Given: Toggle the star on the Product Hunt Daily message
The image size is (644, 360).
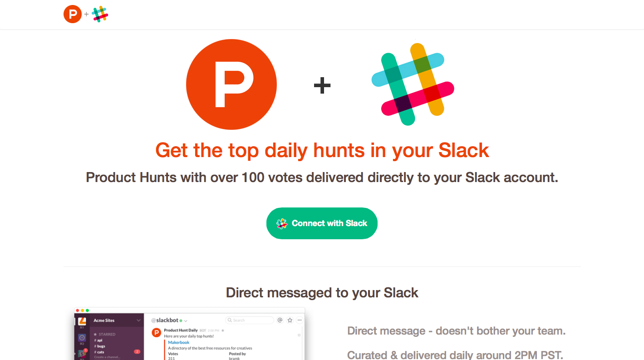Looking at the screenshot, I should pos(223,330).
